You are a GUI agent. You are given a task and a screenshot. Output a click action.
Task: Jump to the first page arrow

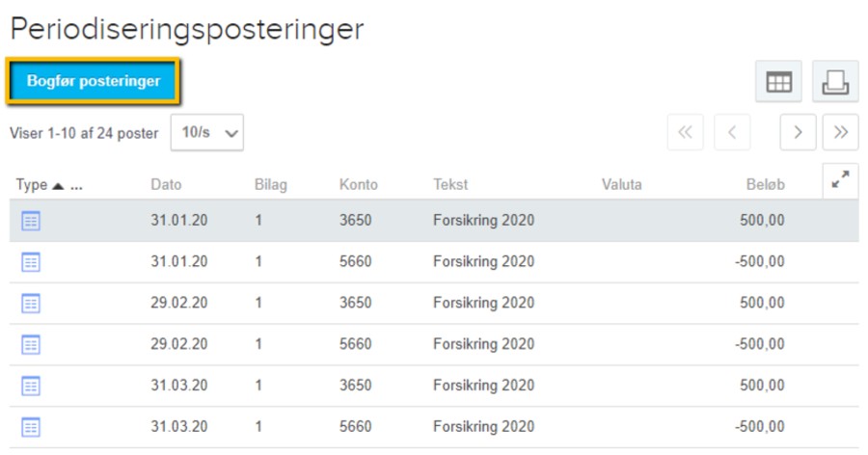(686, 132)
